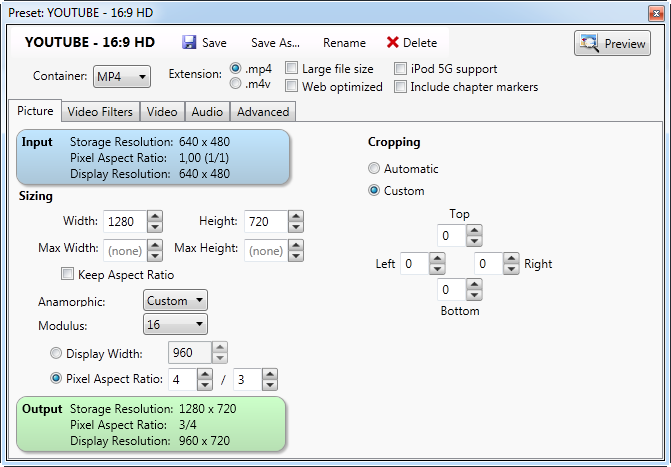671x467 pixels.
Task: Increase Bottom cropping value
Action: click(474, 284)
